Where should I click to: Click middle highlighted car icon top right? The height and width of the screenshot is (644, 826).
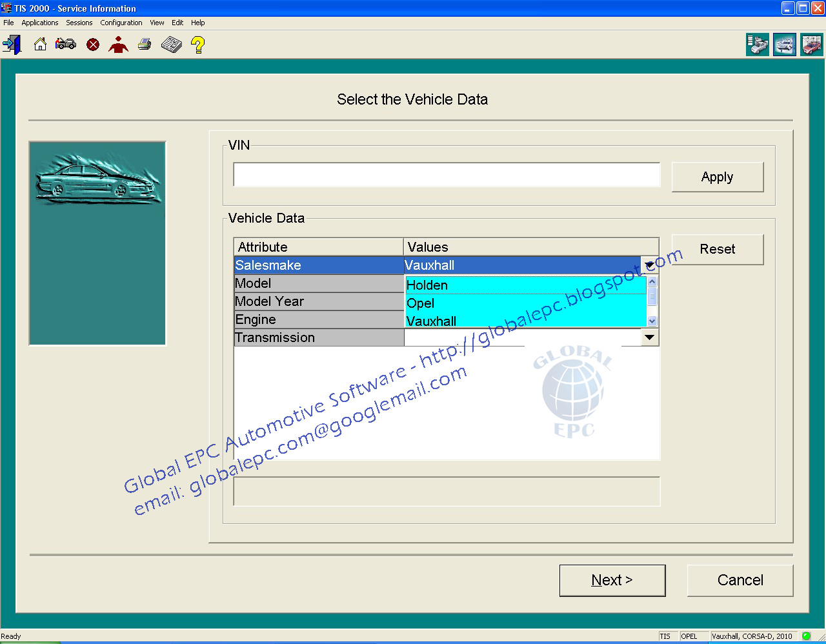(x=785, y=45)
